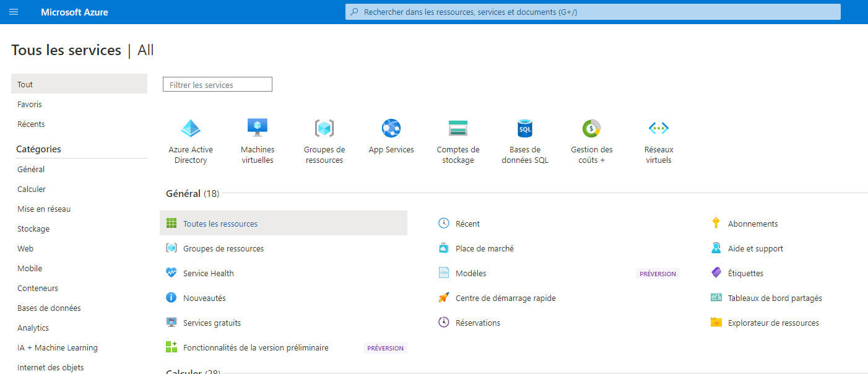868x374 pixels.
Task: Open Explorateur de ressources link
Action: click(x=773, y=323)
